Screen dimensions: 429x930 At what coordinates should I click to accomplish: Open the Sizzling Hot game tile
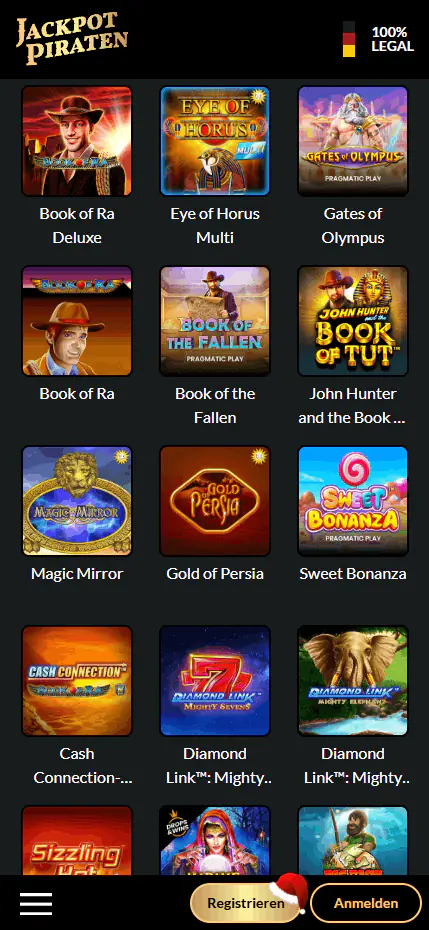pyautogui.click(x=77, y=840)
